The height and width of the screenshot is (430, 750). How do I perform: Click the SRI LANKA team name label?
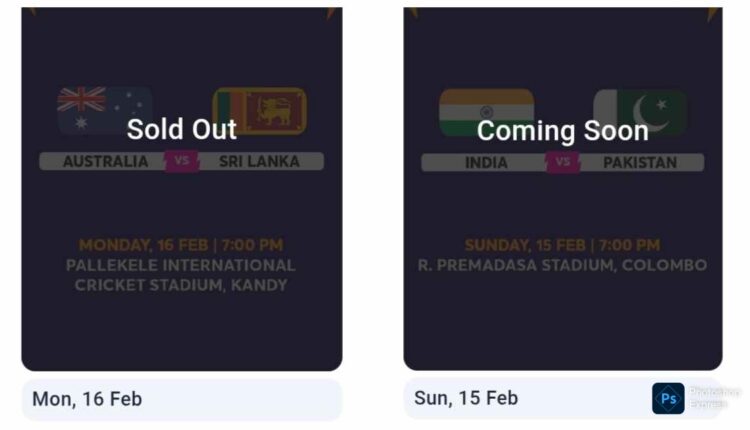pyautogui.click(x=259, y=162)
